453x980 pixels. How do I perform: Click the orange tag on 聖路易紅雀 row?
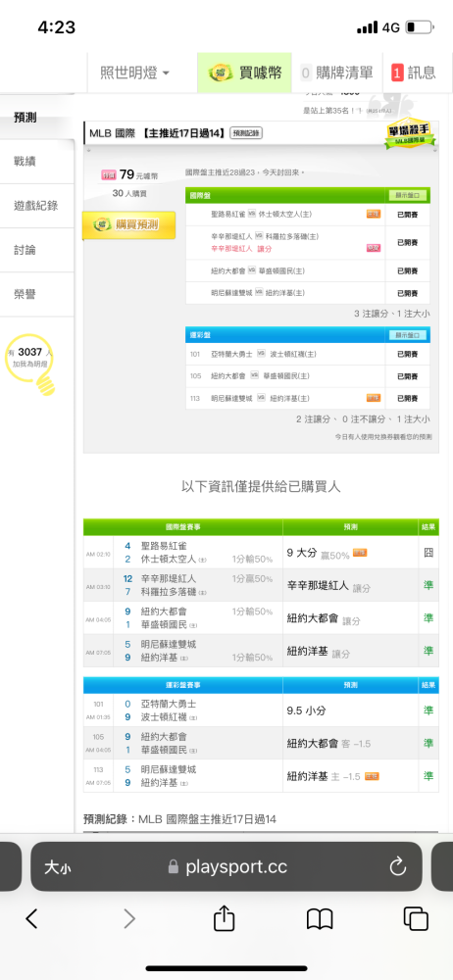(x=374, y=215)
